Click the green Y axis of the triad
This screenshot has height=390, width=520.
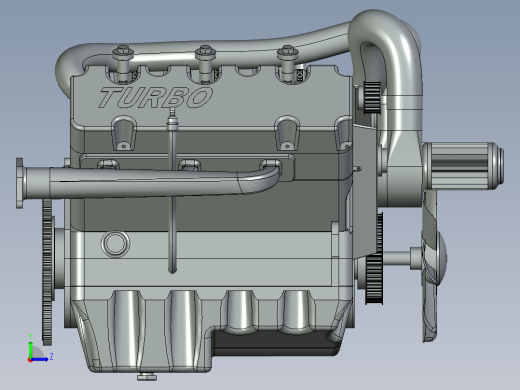[x=30, y=348]
